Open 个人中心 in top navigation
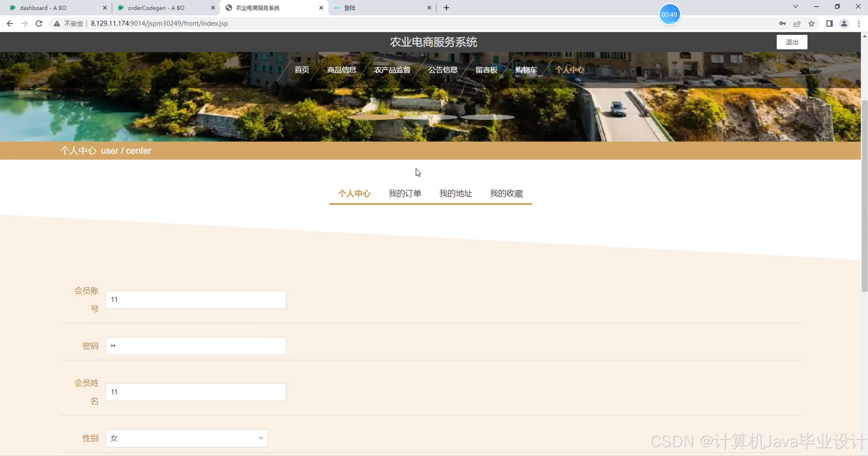 [x=570, y=69]
